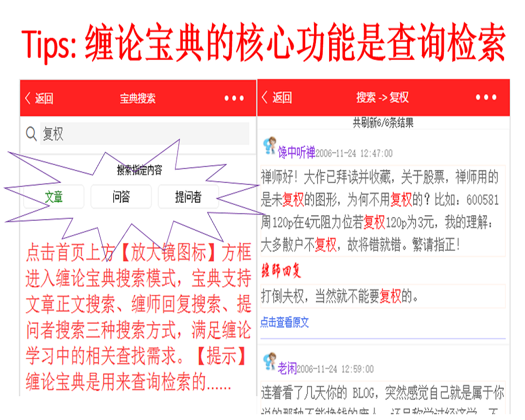Select the 文章 search filter
Image resolution: width=525 pixels, height=420 pixels.
pos(54,197)
